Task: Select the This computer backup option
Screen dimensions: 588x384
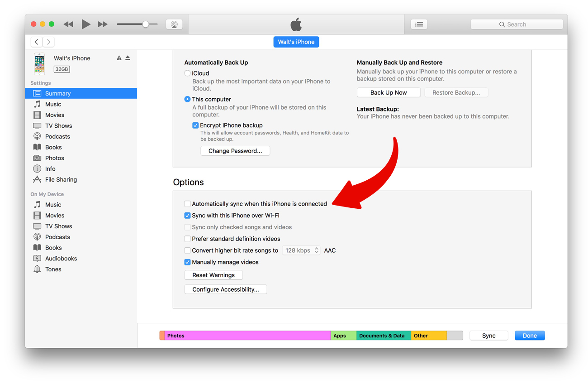Action: (187, 99)
